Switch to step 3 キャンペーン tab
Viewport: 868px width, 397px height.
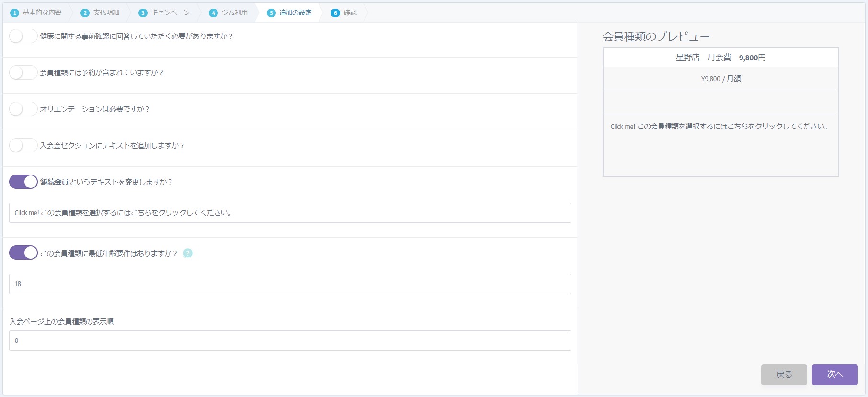(x=164, y=12)
